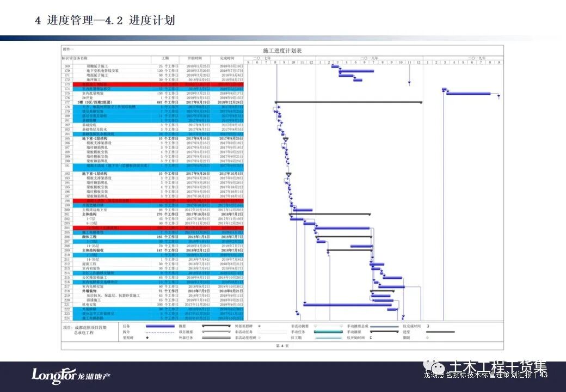The image size is (566, 392).
Task: Select summary row 177 '3楼（D区/四期2组团）'
Action: [x=153, y=102]
